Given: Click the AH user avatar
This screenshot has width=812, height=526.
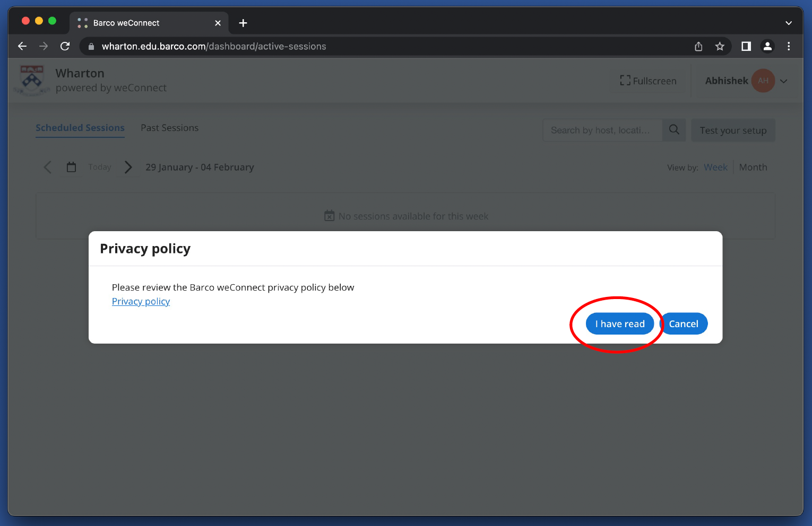Looking at the screenshot, I should pyautogui.click(x=763, y=81).
